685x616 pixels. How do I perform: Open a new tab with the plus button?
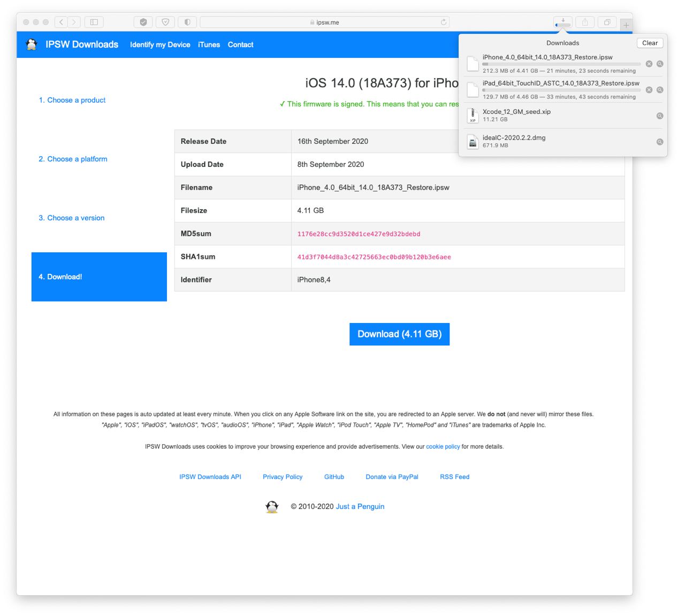[x=626, y=25]
